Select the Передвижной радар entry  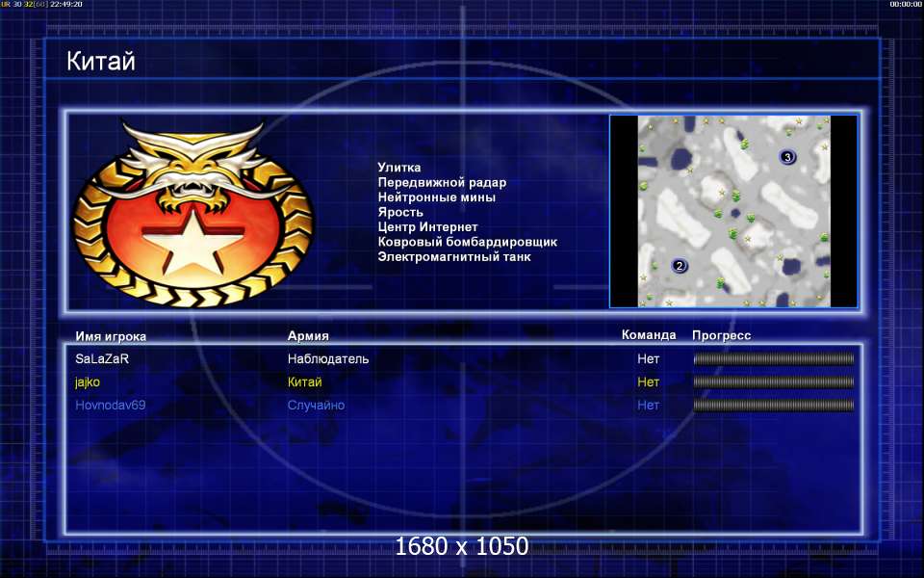click(442, 182)
